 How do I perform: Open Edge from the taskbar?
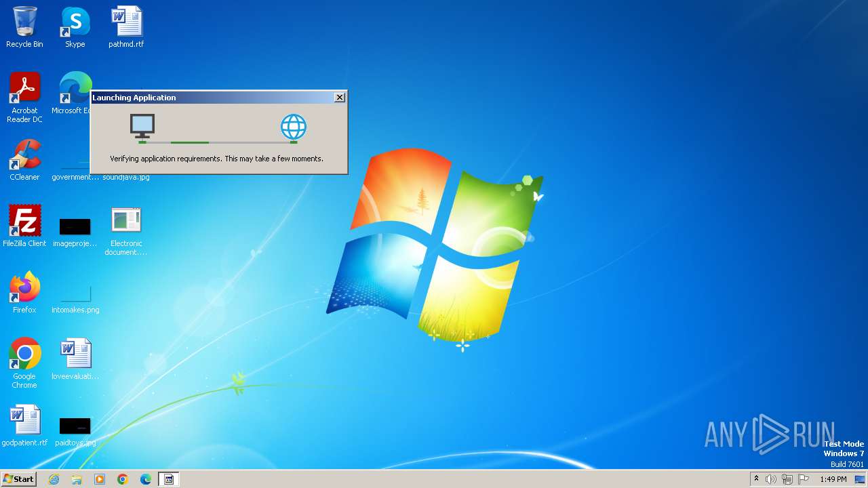tap(146, 479)
